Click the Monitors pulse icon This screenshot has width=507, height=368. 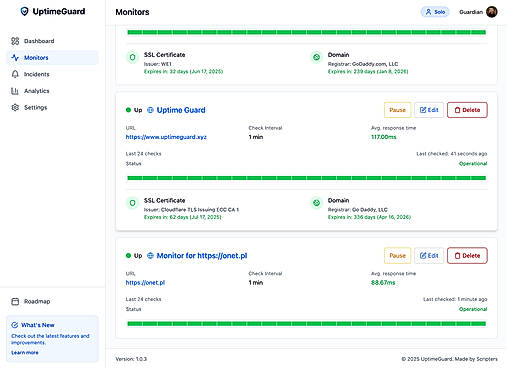pyautogui.click(x=15, y=58)
